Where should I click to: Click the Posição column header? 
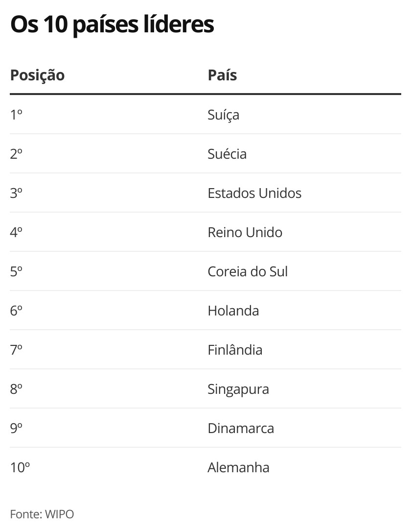pyautogui.click(x=37, y=75)
